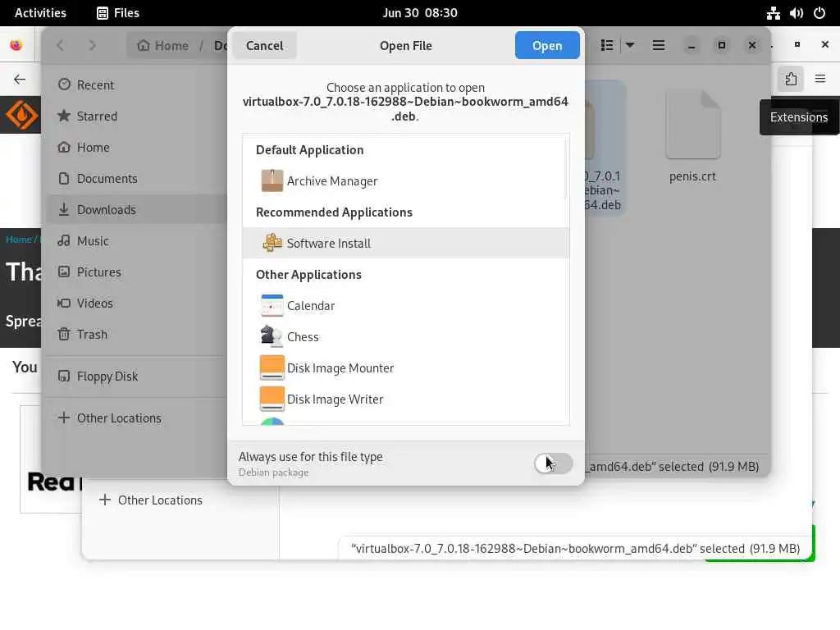Open Other Locations in the Files sidebar
This screenshot has height=630, width=840.
[137, 418]
